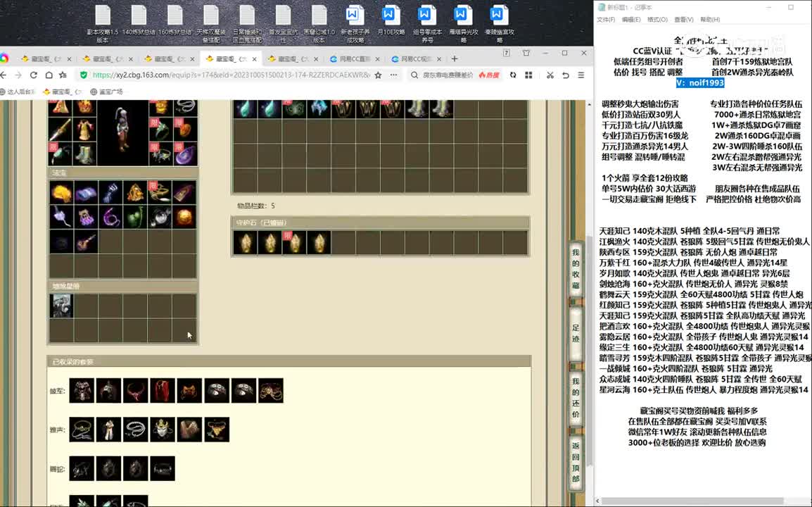
Task: Open 藏宝阁 bookmark in bookmarks bar
Action: pyautogui.click(x=63, y=92)
